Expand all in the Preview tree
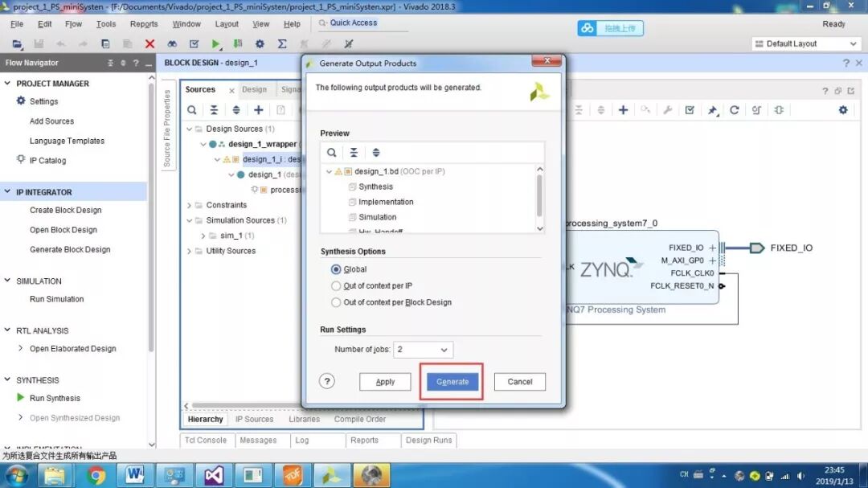Viewport: 868px width, 488px height. [x=376, y=152]
